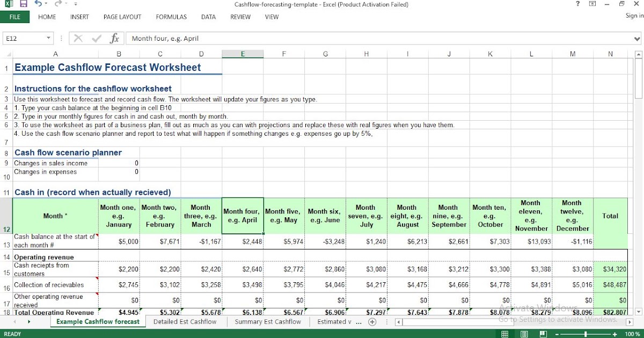Select the $34,320 total cell
Viewport: 644px width, 338px height.
610,269
